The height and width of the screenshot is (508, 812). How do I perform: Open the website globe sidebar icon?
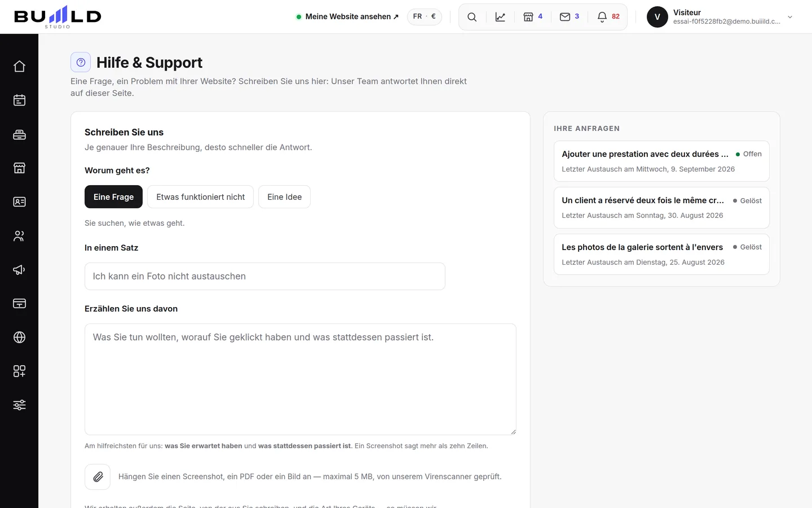coord(19,338)
